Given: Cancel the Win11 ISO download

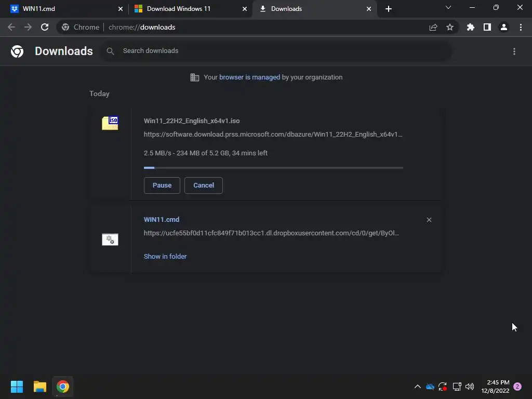Looking at the screenshot, I should pyautogui.click(x=204, y=185).
